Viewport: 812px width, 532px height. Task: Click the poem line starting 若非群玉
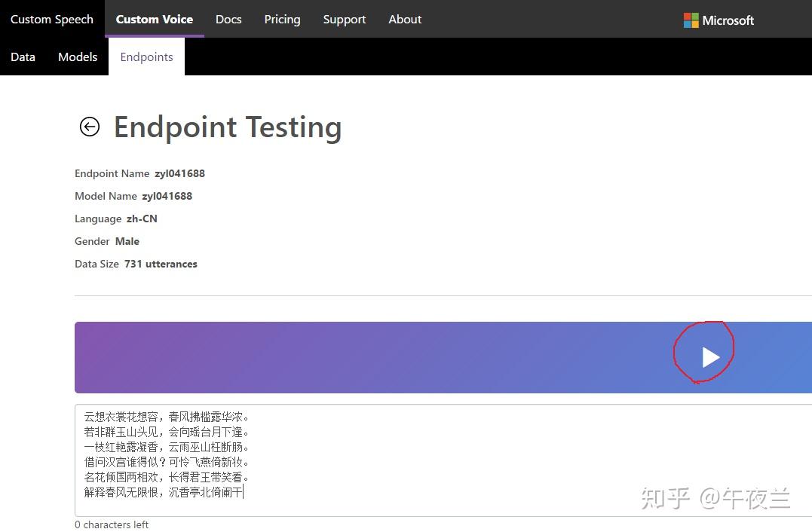pyautogui.click(x=166, y=432)
